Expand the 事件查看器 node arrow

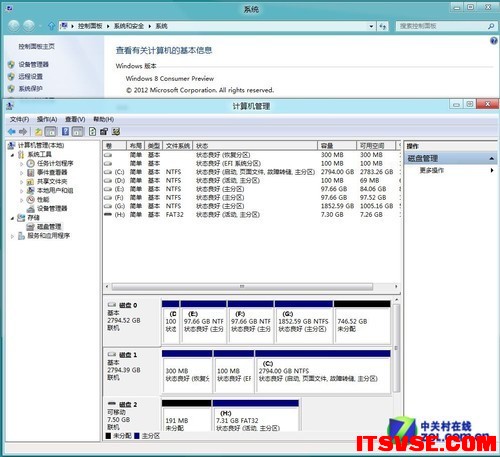click(x=21, y=173)
